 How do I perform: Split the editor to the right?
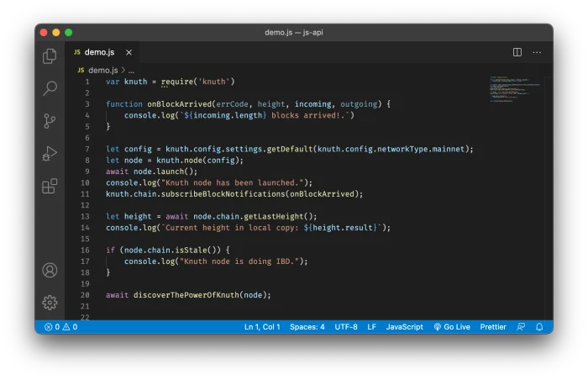[x=517, y=52]
